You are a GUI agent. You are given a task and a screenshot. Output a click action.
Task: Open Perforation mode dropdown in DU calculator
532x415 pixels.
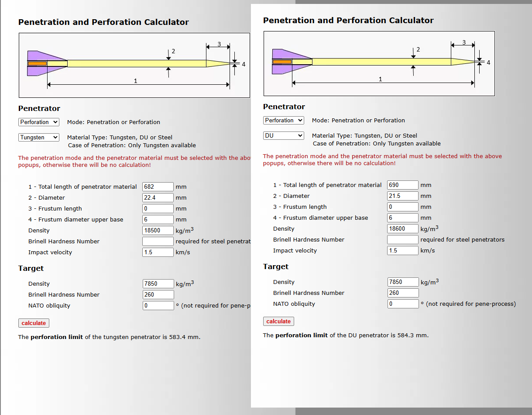(x=283, y=120)
